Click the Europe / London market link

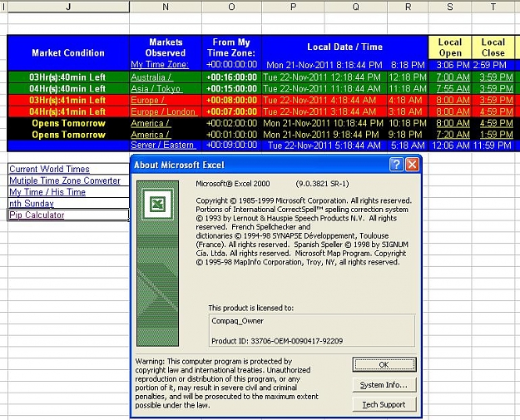(x=163, y=111)
